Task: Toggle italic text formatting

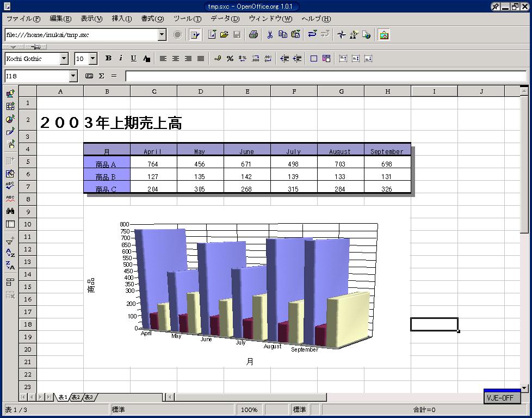Action: pos(121,59)
